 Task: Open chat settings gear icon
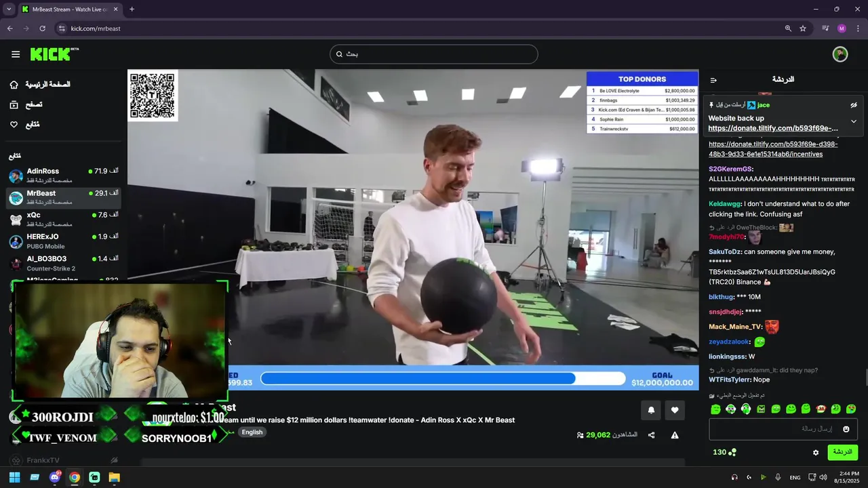816,453
